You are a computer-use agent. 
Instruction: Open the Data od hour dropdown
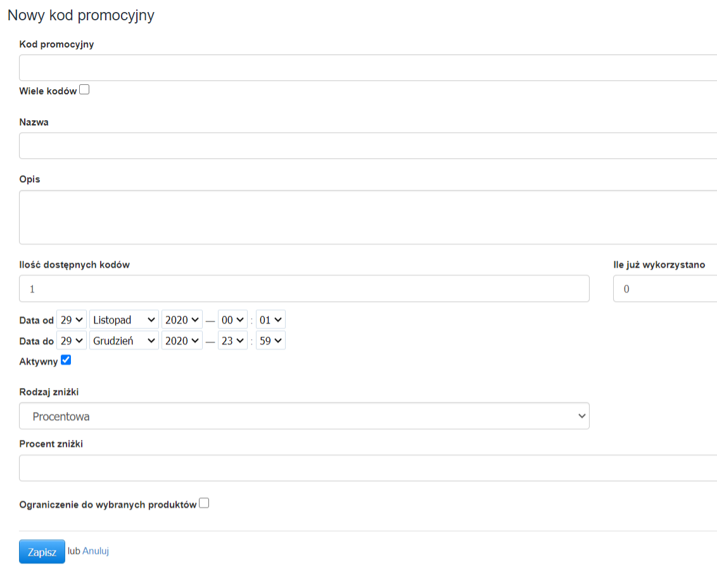point(232,320)
